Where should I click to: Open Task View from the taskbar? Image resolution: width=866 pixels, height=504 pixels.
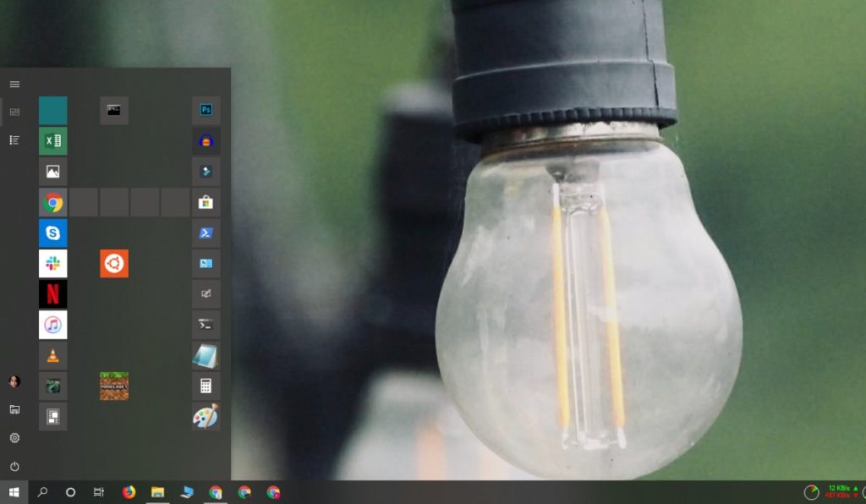[100, 491]
